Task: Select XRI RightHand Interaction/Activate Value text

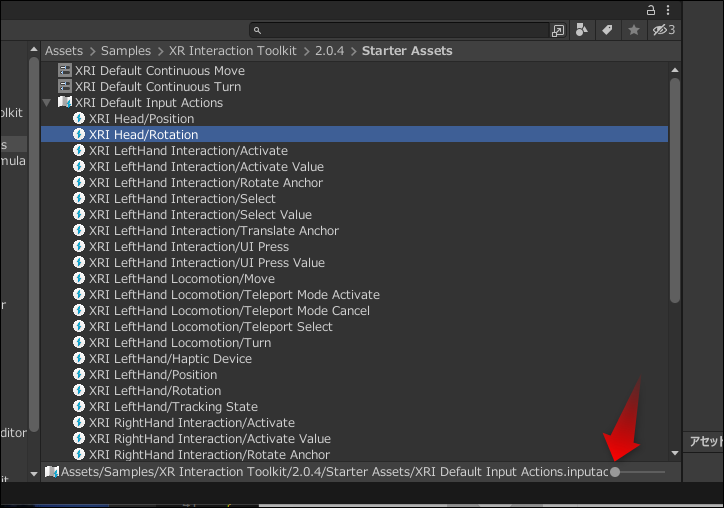Action: [x=210, y=439]
